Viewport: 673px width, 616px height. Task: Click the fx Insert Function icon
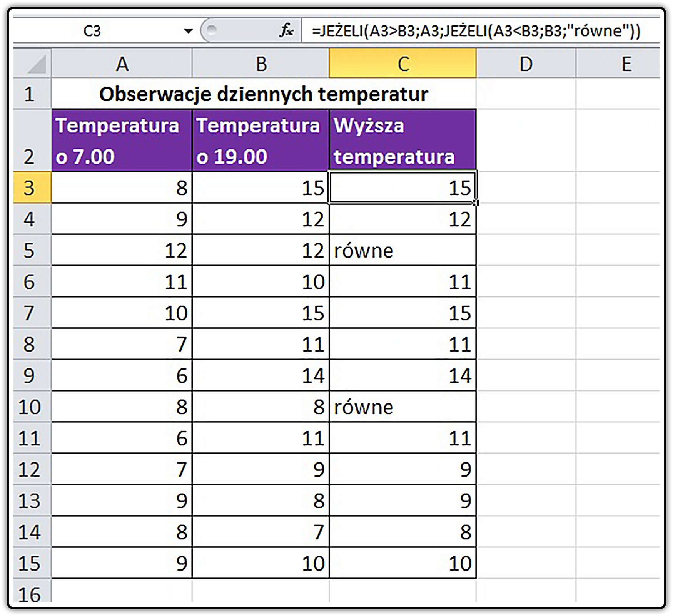coord(287,30)
